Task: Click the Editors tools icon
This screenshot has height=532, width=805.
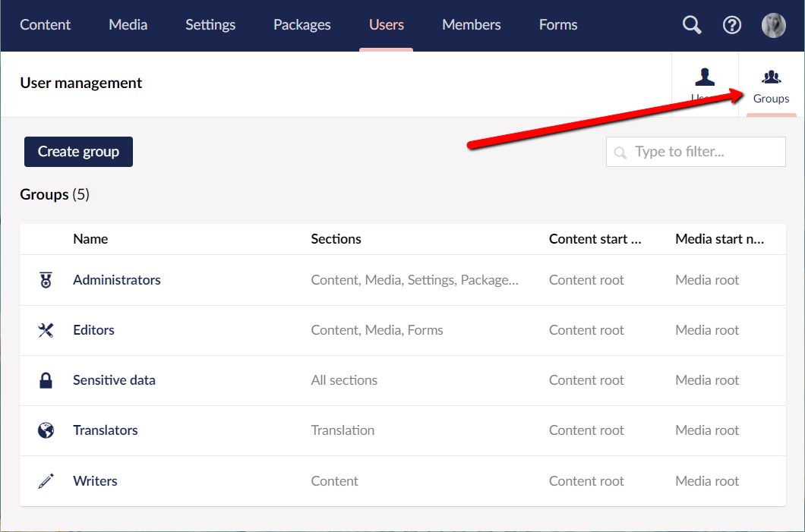Action: pyautogui.click(x=46, y=330)
